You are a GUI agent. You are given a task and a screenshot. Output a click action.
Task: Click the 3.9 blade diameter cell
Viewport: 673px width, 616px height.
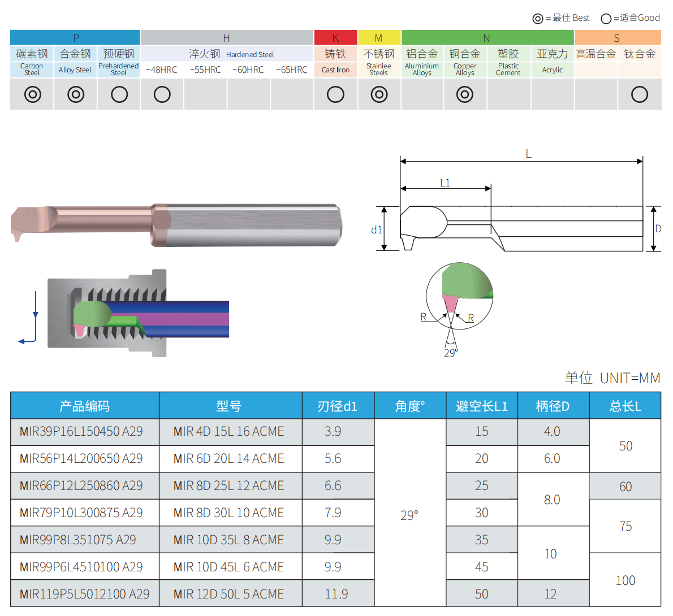(x=338, y=432)
